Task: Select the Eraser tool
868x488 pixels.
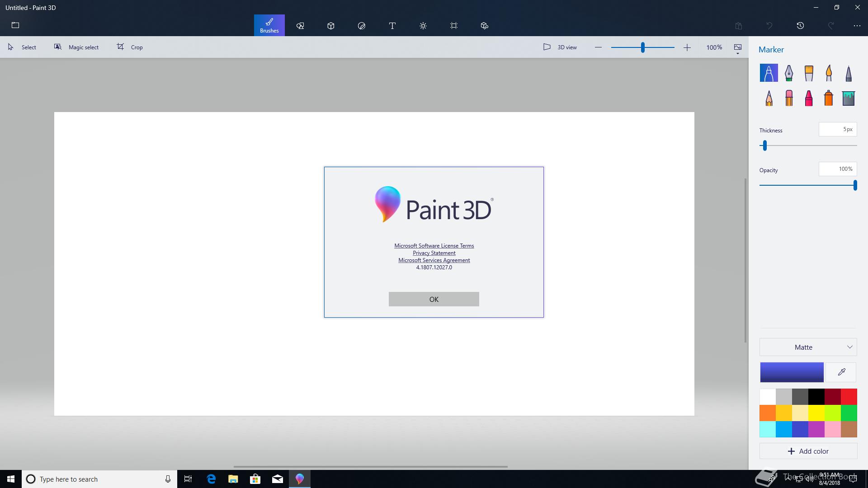Action: (789, 98)
